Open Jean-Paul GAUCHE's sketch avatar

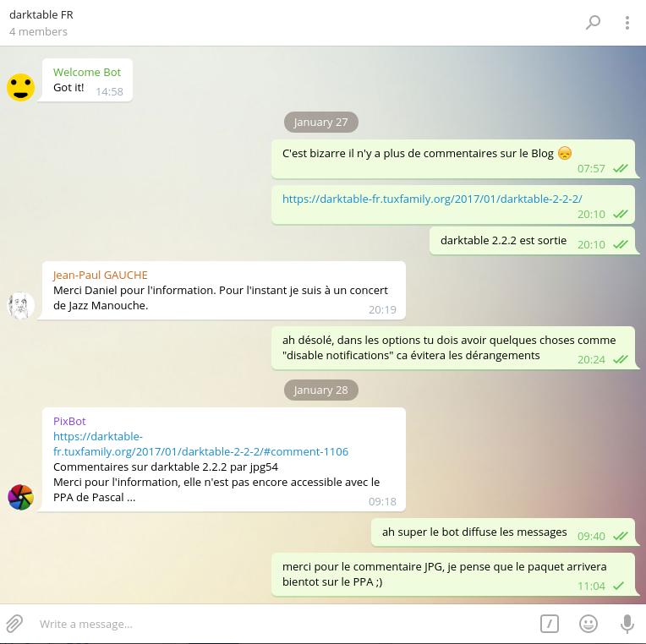(x=20, y=305)
